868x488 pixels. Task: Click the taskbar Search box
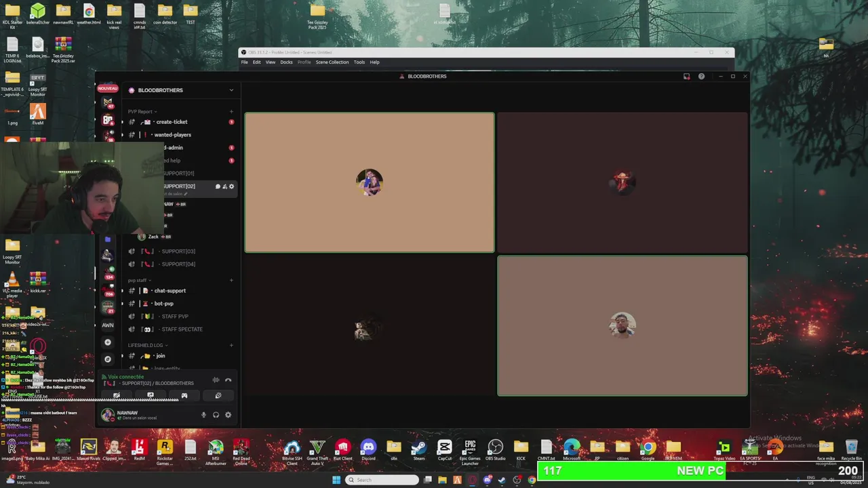point(382,480)
